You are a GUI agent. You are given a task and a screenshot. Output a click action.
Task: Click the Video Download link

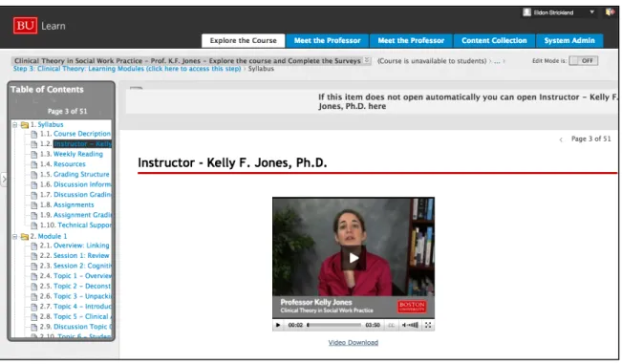(x=354, y=343)
